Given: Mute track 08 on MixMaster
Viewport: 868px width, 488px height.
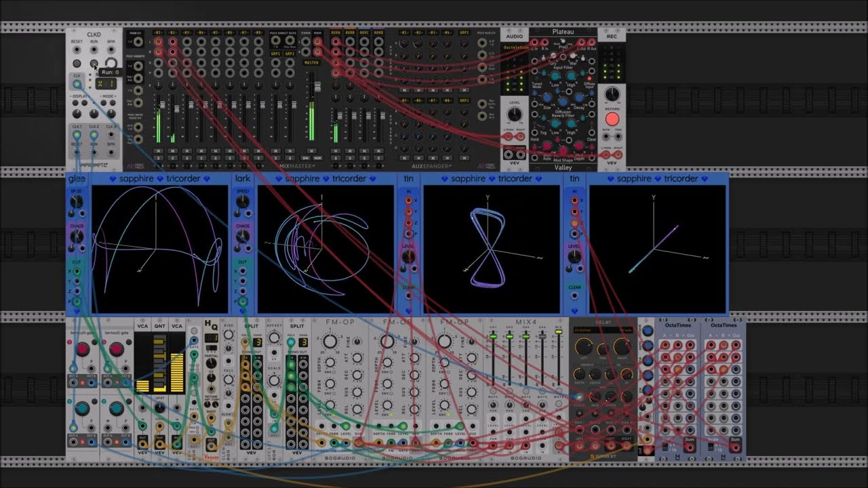Looking at the screenshot, I should click(258, 150).
